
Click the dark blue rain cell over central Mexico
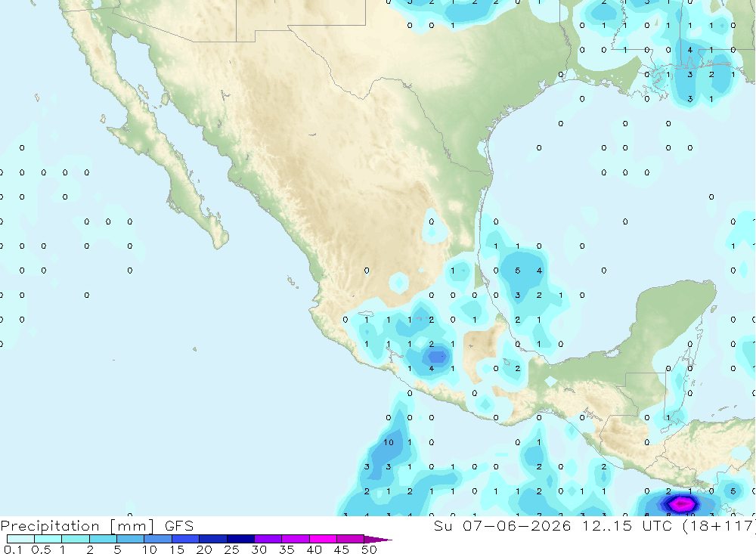[436, 357]
